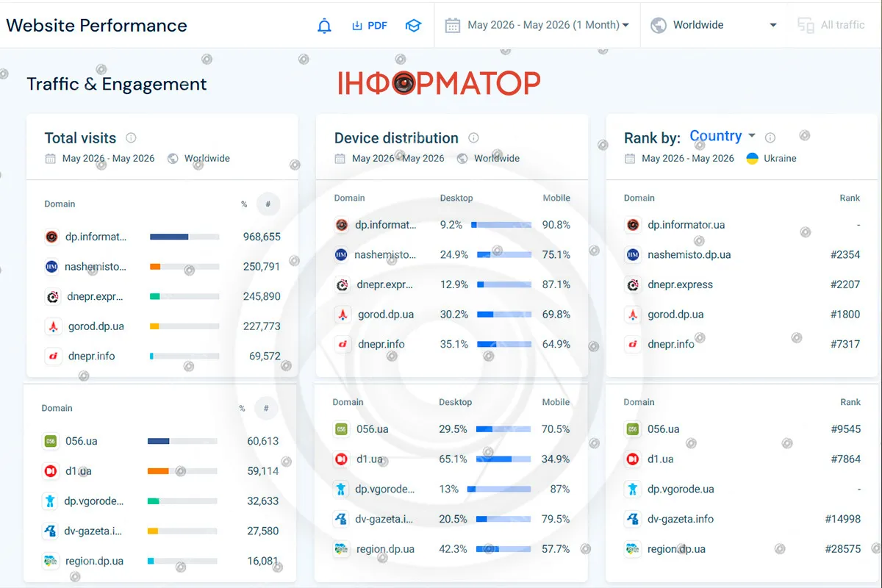The image size is (882, 588).
Task: Click the nashemisto.dp.ua favicon in Total visits
Action: [x=51, y=267]
